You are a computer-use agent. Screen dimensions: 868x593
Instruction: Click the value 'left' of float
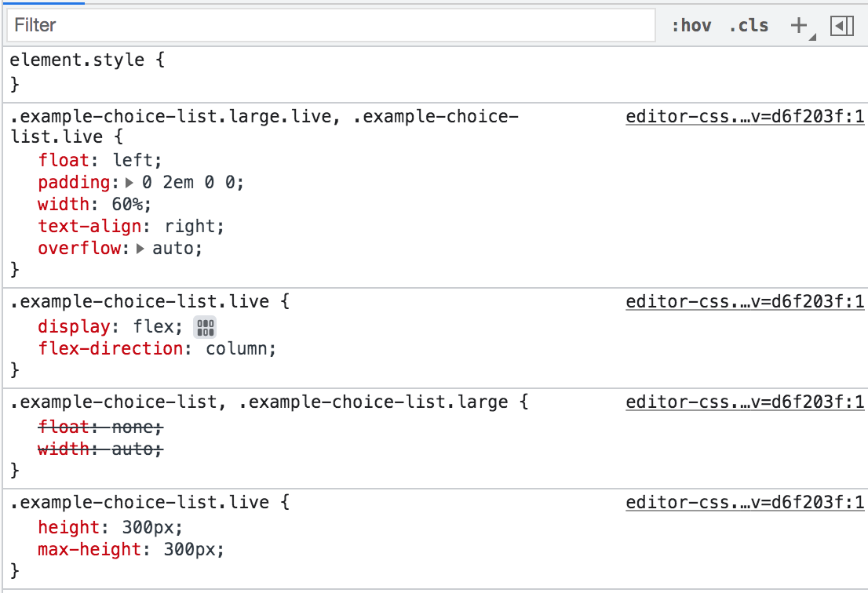[x=133, y=161]
